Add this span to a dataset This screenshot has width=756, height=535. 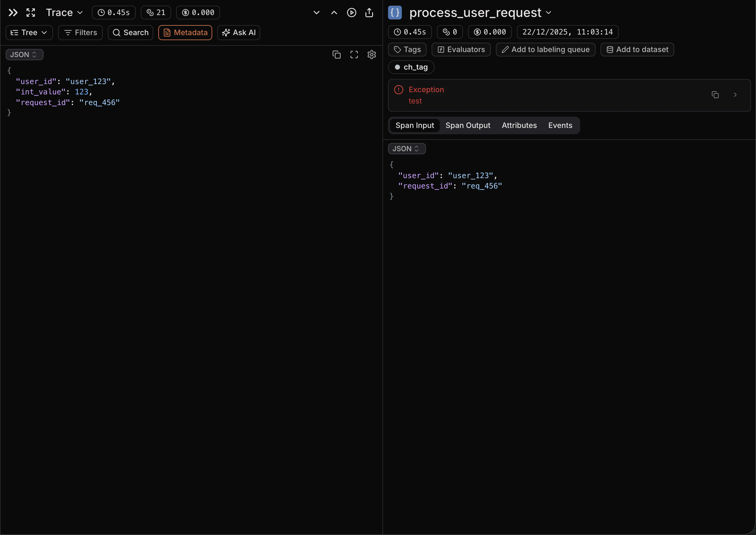click(x=637, y=50)
